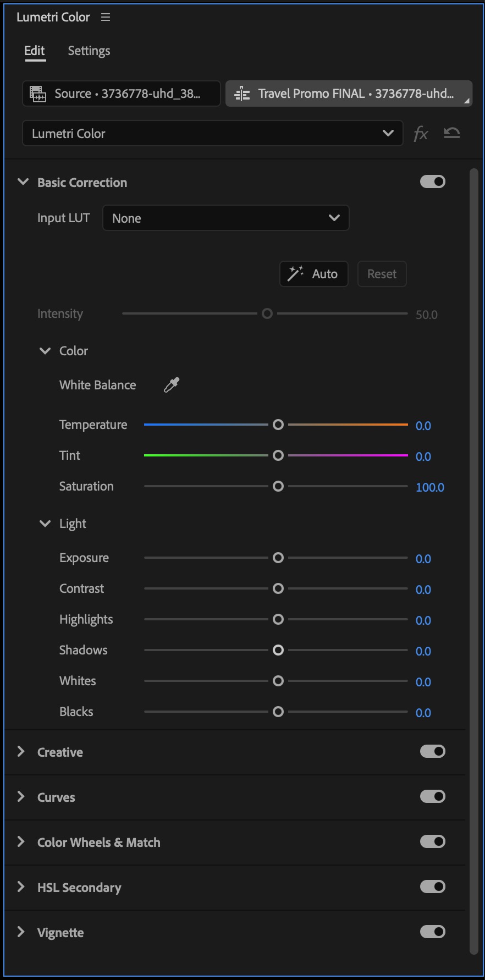Click the Intensity value 50.0
This screenshot has height=980, width=485.
427,315
